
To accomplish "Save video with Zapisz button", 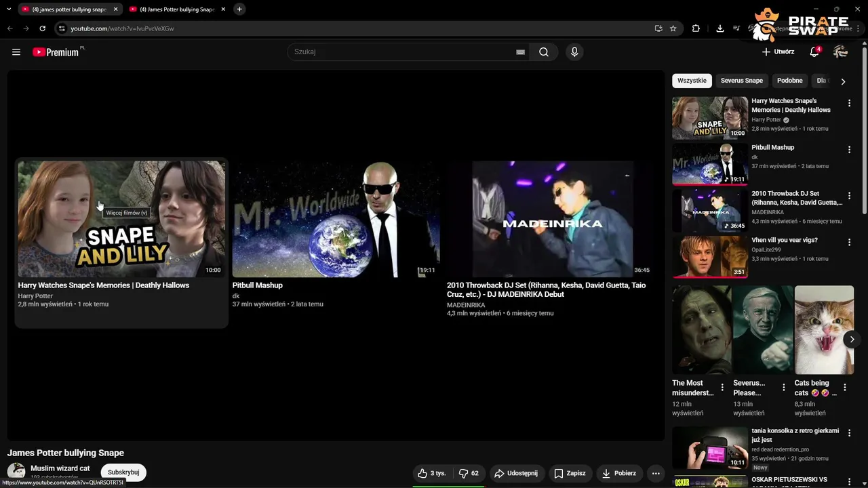I will pos(570,473).
